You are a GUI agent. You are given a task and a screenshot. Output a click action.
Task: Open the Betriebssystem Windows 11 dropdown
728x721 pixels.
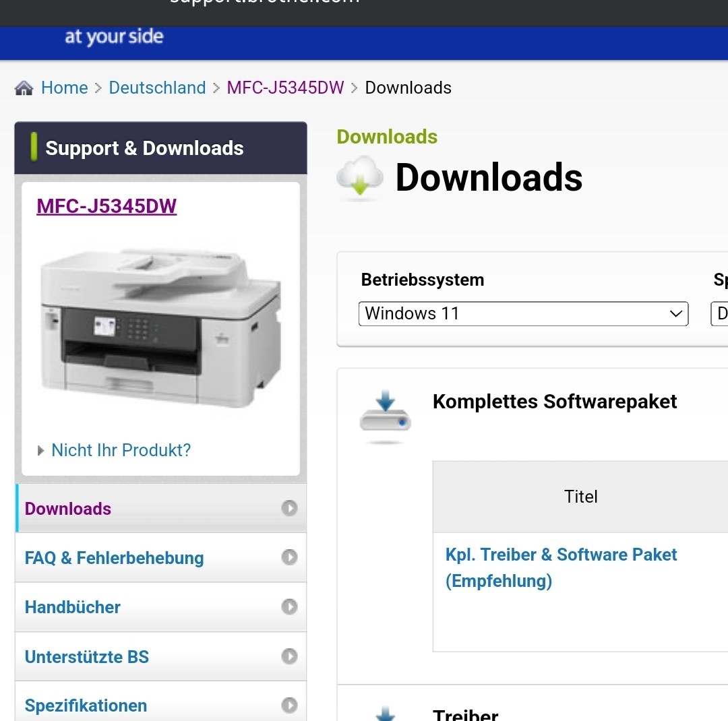[523, 314]
